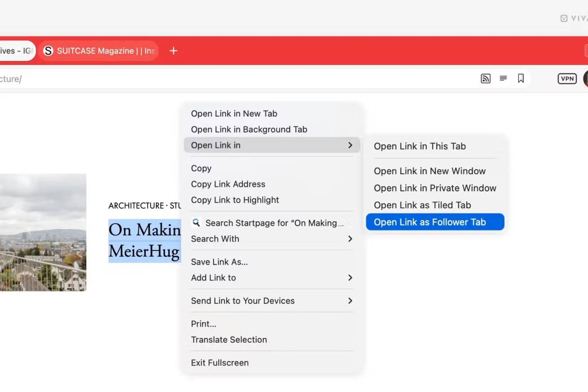Expand the Open Link in submenu arrow
588x392 pixels.
tap(350, 145)
